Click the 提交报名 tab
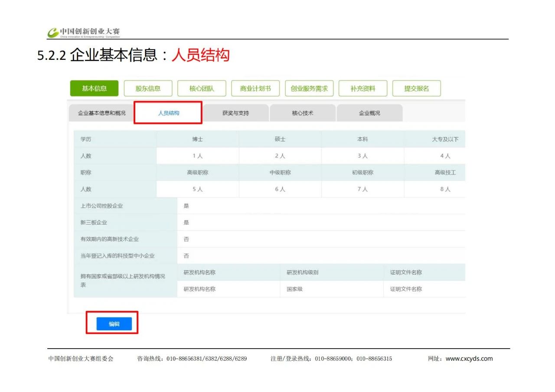Viewport: 555px width, 392px height. 416,88
